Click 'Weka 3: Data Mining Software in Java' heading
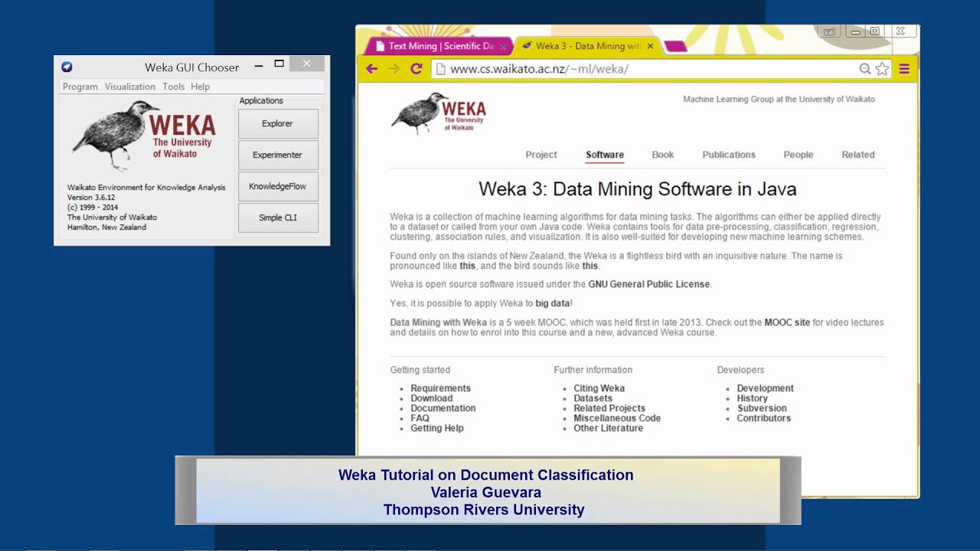980x551 pixels. (x=638, y=189)
